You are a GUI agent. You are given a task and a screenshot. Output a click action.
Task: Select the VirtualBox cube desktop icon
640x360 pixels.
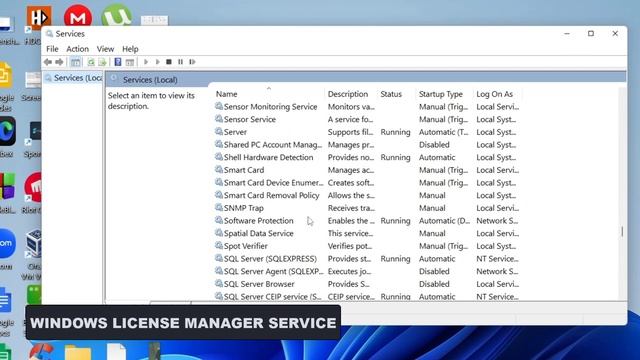click(34, 244)
